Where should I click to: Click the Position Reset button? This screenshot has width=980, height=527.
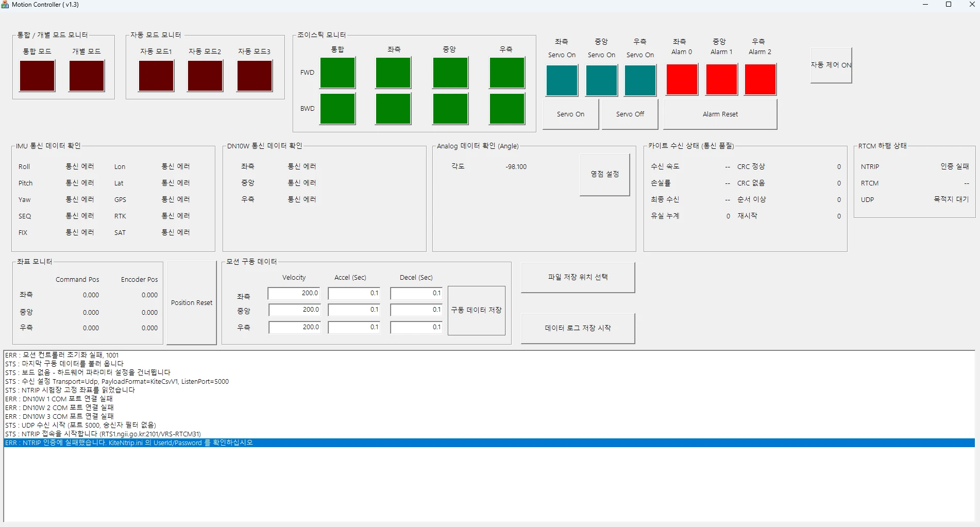click(x=192, y=303)
